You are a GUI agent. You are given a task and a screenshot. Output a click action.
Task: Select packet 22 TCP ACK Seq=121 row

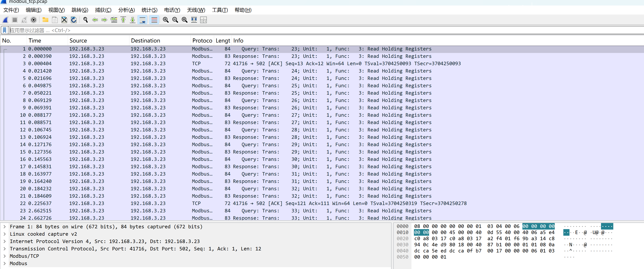(322, 203)
